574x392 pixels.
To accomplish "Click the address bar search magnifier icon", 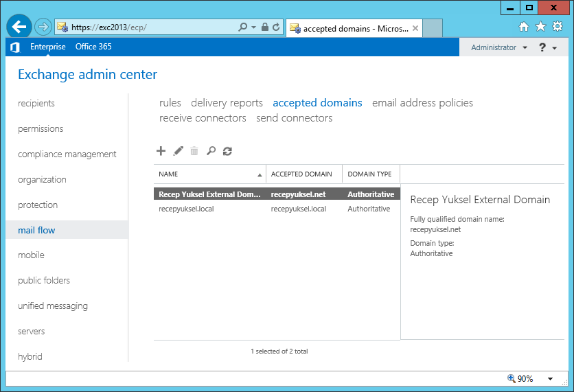I will (x=242, y=27).
